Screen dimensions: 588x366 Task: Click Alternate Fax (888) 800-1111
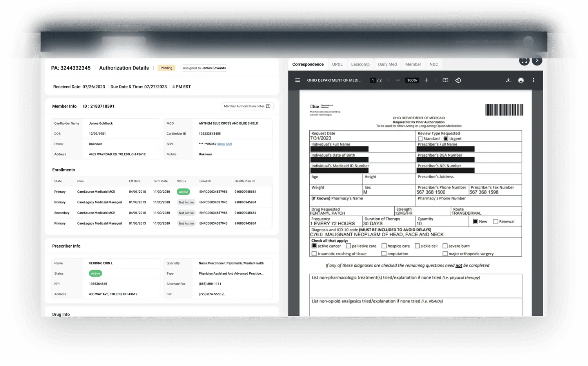[x=210, y=284]
